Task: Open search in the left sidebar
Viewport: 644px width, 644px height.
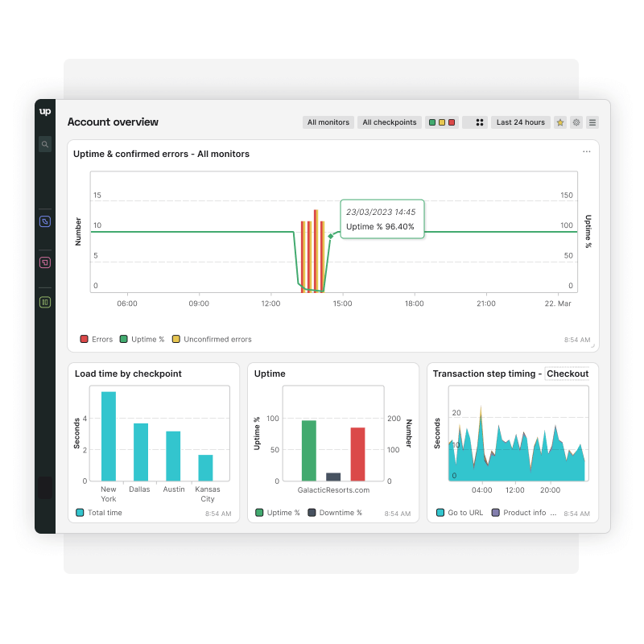Action: pos(45,143)
